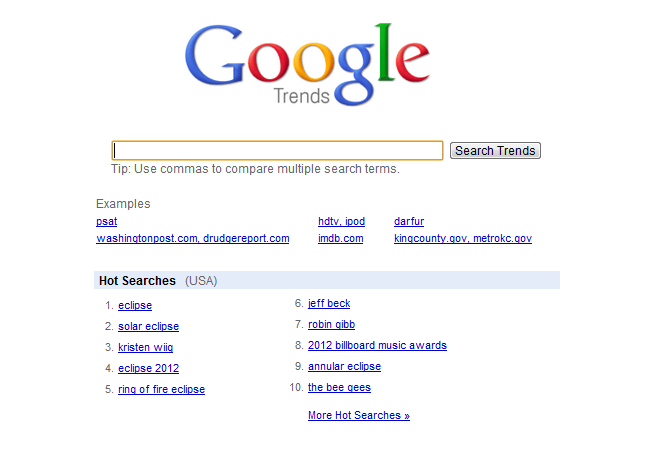652x450 pixels.
Task: Click 2012 billboard music awards link
Action: click(377, 345)
